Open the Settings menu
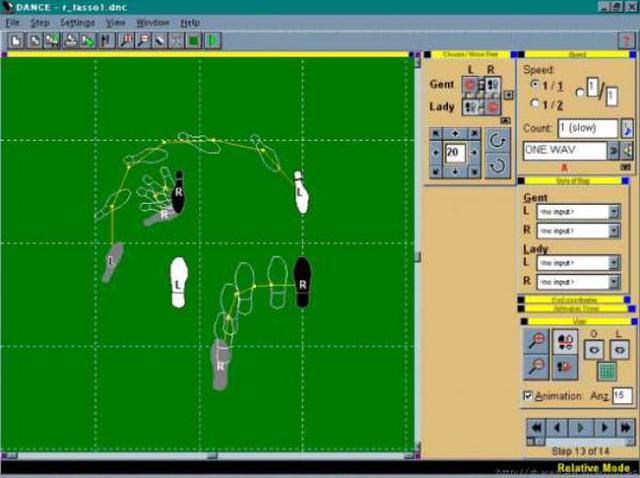 point(77,22)
